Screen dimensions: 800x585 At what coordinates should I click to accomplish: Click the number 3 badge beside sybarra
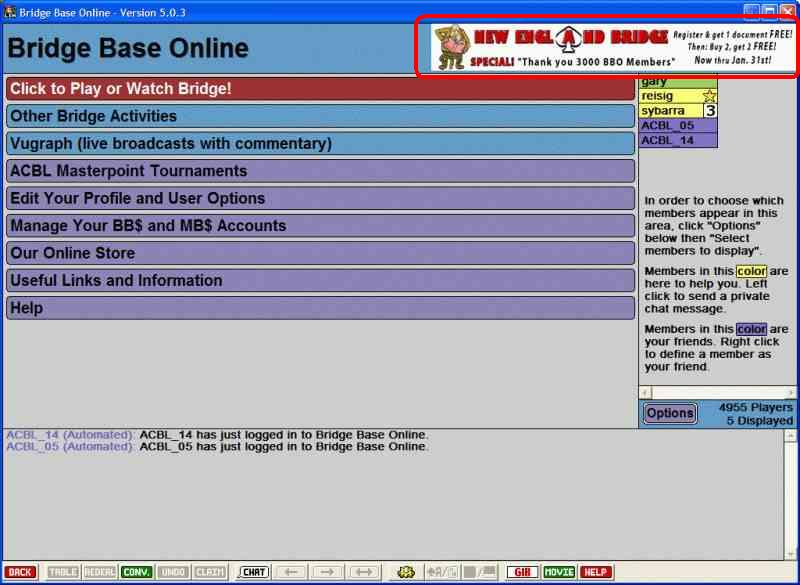[x=710, y=111]
